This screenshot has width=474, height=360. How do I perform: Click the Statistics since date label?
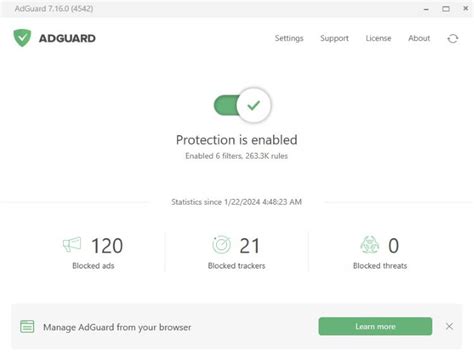[236, 202]
